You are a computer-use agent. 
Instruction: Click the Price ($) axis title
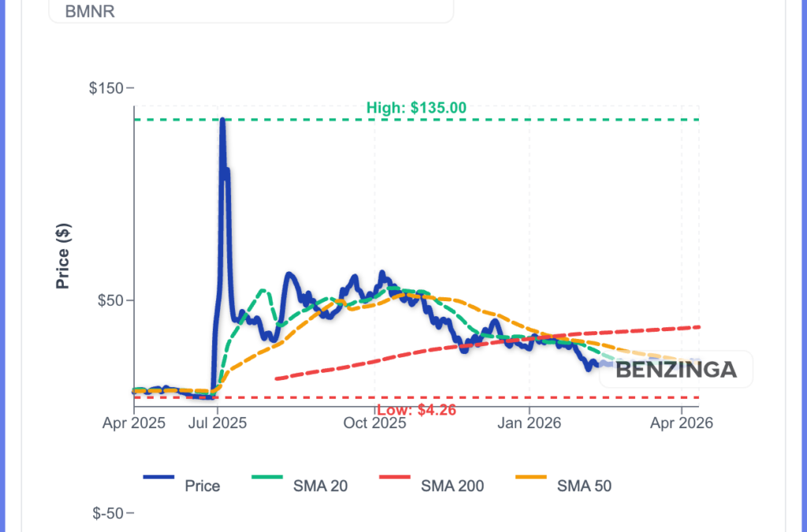[63, 258]
